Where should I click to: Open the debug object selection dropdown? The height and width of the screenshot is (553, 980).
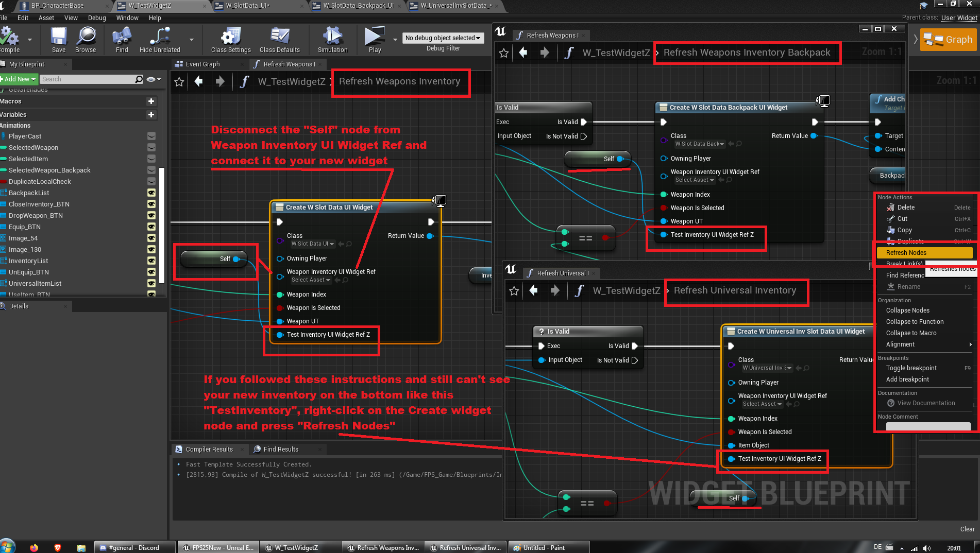(x=443, y=38)
